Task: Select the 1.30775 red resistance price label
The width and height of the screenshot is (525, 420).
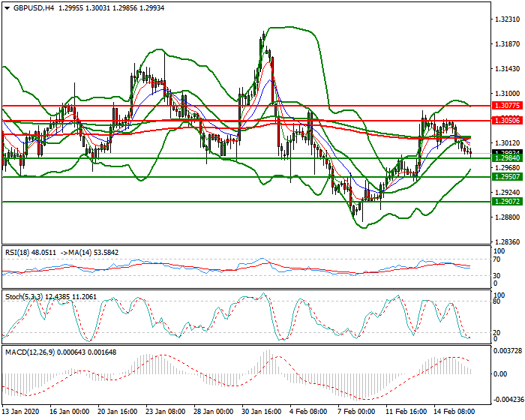Action: point(507,106)
